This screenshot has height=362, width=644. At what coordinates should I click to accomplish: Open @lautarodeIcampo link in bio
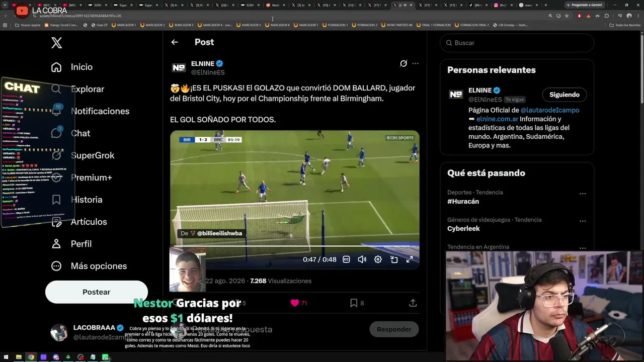550,110
